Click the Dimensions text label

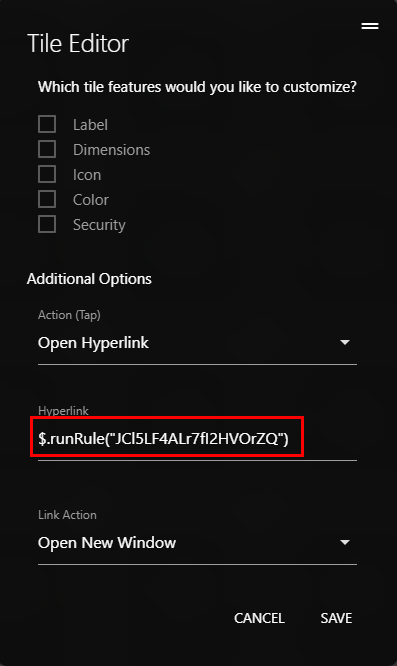click(x=111, y=150)
